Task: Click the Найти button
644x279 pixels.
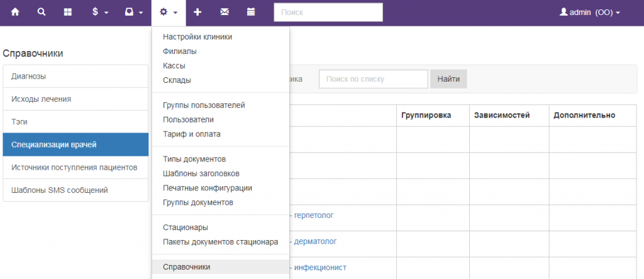Action: [448, 79]
